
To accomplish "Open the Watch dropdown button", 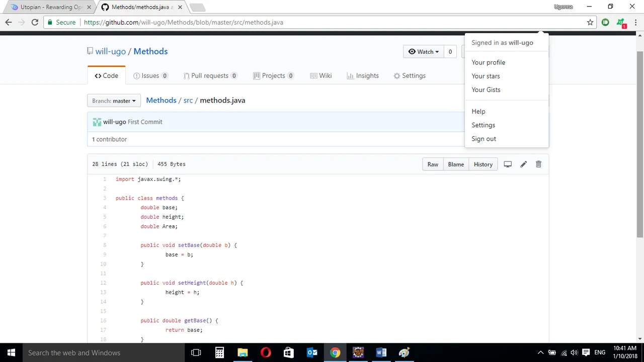I will pos(424,51).
